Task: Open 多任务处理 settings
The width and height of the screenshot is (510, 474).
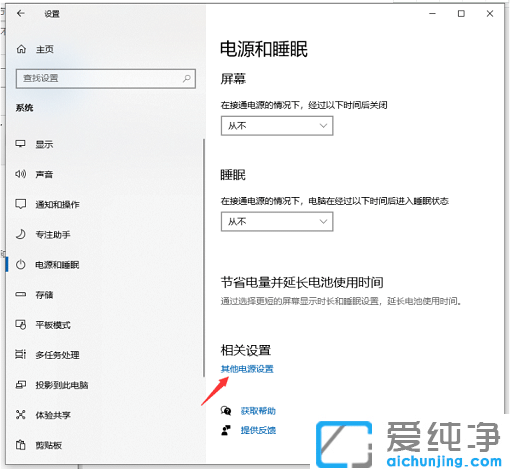Action: point(57,355)
